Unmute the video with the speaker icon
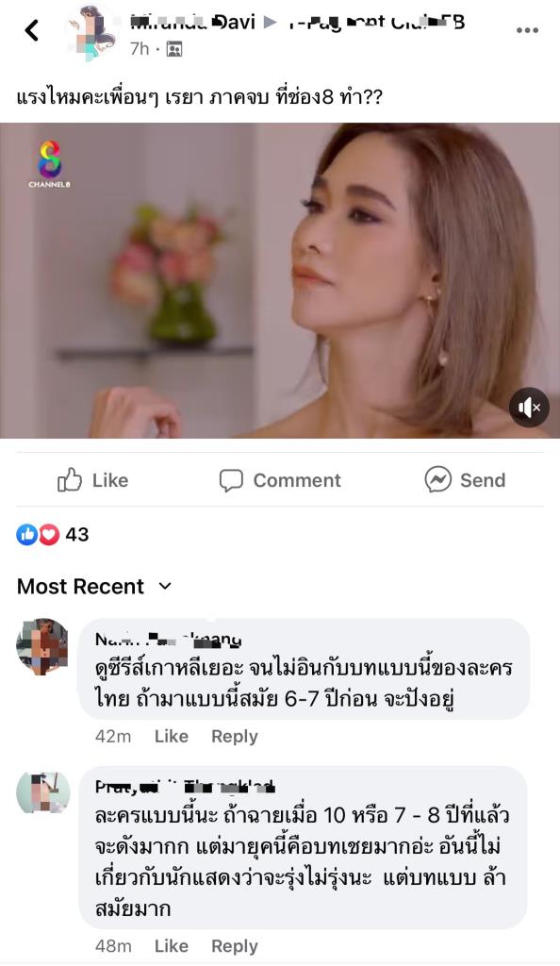The height and width of the screenshot is (966, 560). 529,408
